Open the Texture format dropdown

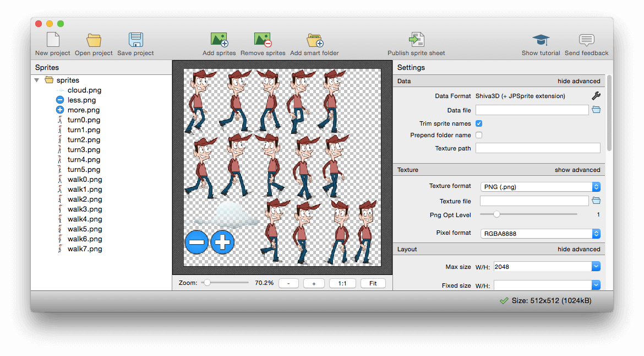[x=540, y=187]
